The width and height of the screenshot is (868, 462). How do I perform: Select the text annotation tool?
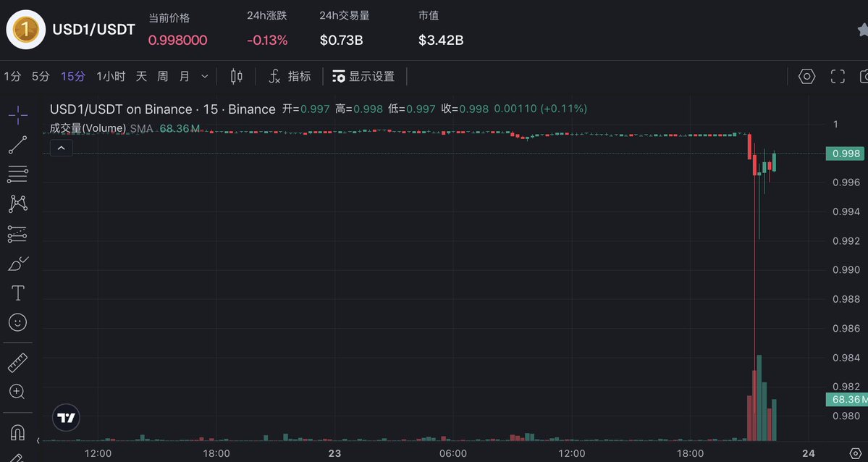17,293
